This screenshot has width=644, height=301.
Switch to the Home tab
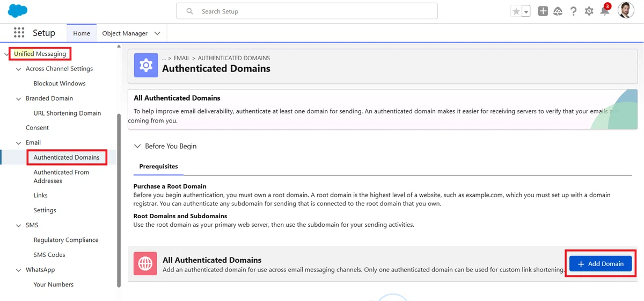coord(82,33)
